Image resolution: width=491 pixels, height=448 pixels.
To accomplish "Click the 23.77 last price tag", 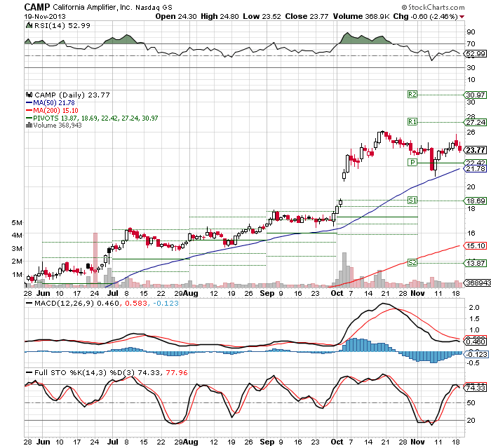I will tap(476, 150).
